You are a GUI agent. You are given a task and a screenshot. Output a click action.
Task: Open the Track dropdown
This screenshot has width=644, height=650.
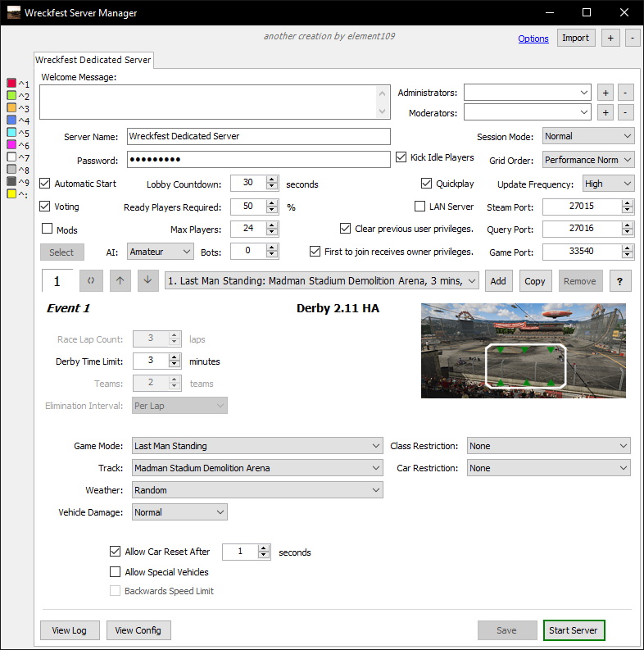(x=257, y=468)
